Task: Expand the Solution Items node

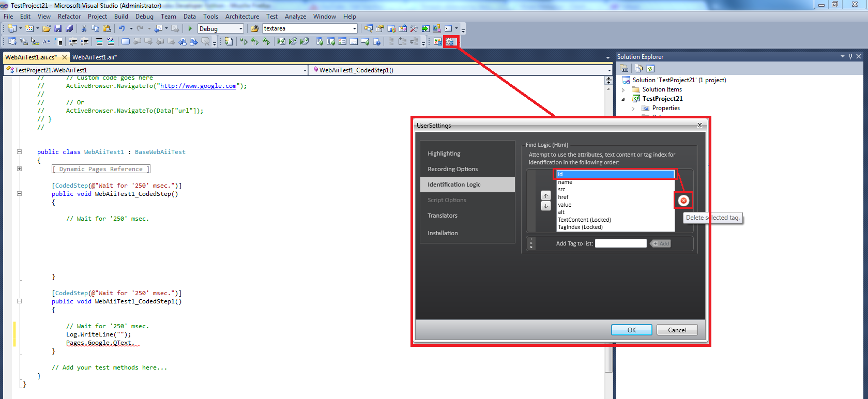Action: 623,89
